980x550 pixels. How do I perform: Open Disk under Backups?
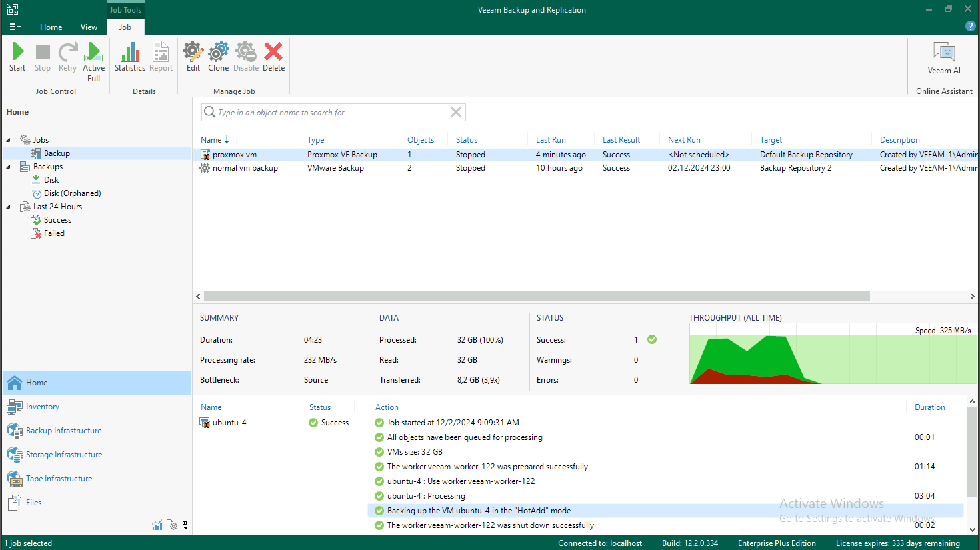pos(51,180)
